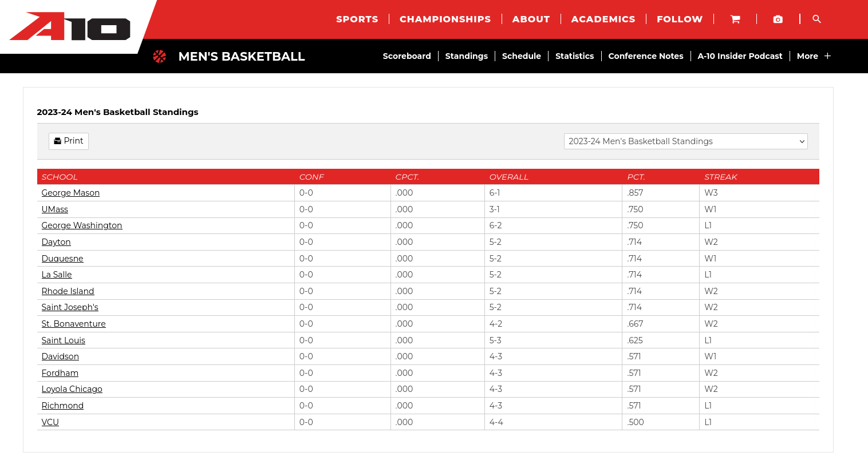Select St. Bonaventure's .667 percentage
Screen dimensions: 868x456
[635, 324]
